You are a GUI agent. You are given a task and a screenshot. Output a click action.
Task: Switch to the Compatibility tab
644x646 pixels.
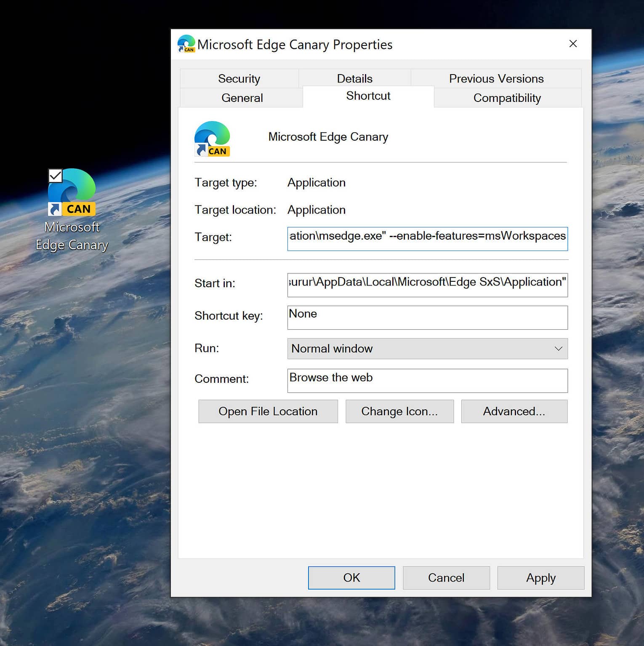(507, 98)
